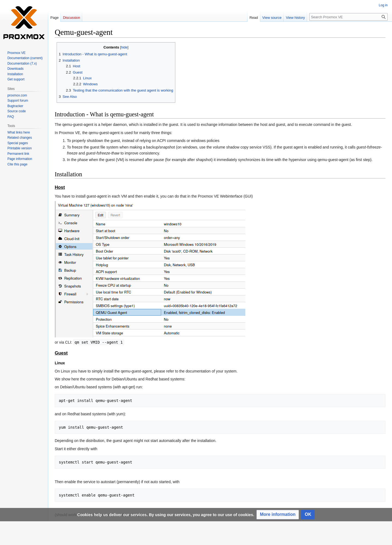Click the Permissions unlock icon
Viewport: 392px width, 545px height.
[x=60, y=302]
